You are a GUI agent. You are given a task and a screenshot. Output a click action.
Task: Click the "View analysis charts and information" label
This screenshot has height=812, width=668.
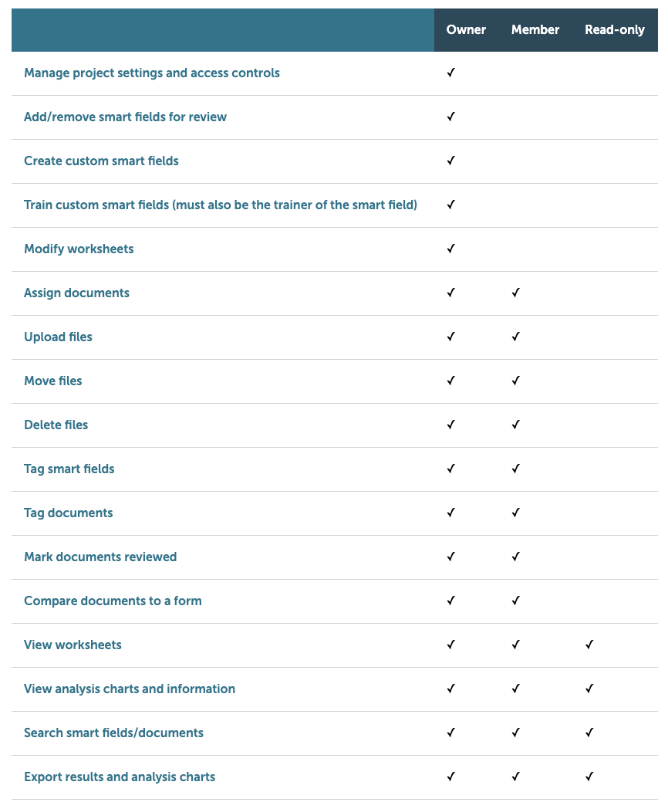click(130, 689)
